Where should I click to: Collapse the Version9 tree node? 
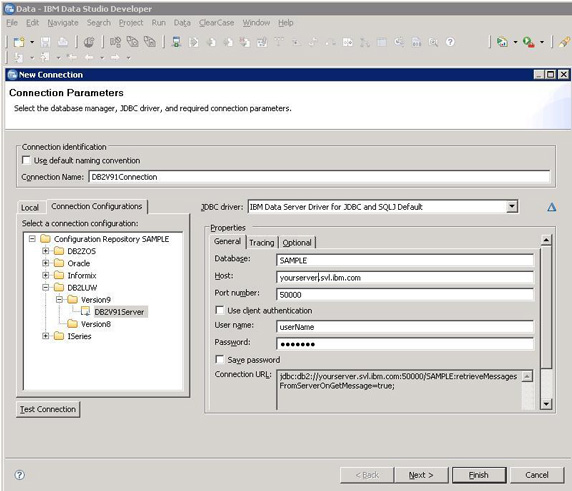59,299
